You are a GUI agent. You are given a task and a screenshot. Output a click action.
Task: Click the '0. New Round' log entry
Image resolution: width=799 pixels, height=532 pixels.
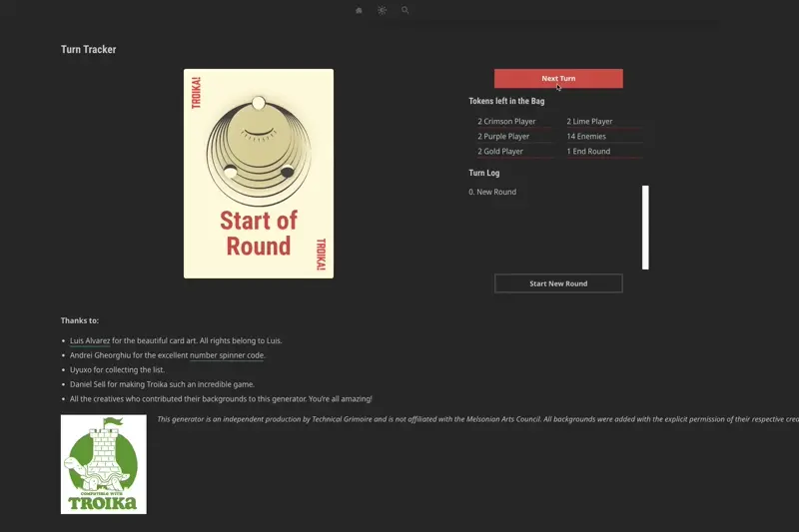tap(492, 192)
